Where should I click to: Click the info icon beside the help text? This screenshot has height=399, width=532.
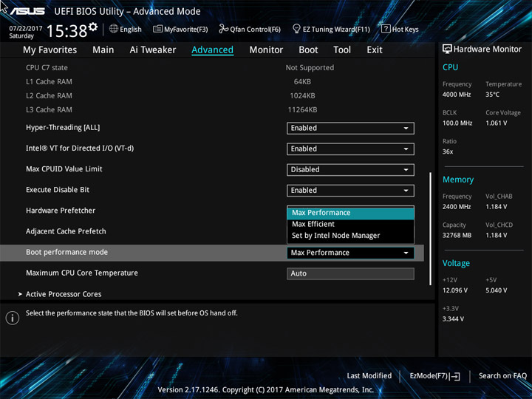pos(13,318)
